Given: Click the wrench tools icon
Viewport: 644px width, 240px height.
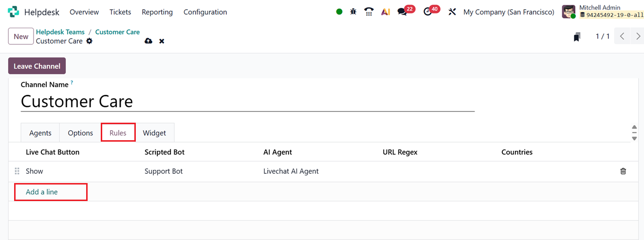Looking at the screenshot, I should pos(452,12).
